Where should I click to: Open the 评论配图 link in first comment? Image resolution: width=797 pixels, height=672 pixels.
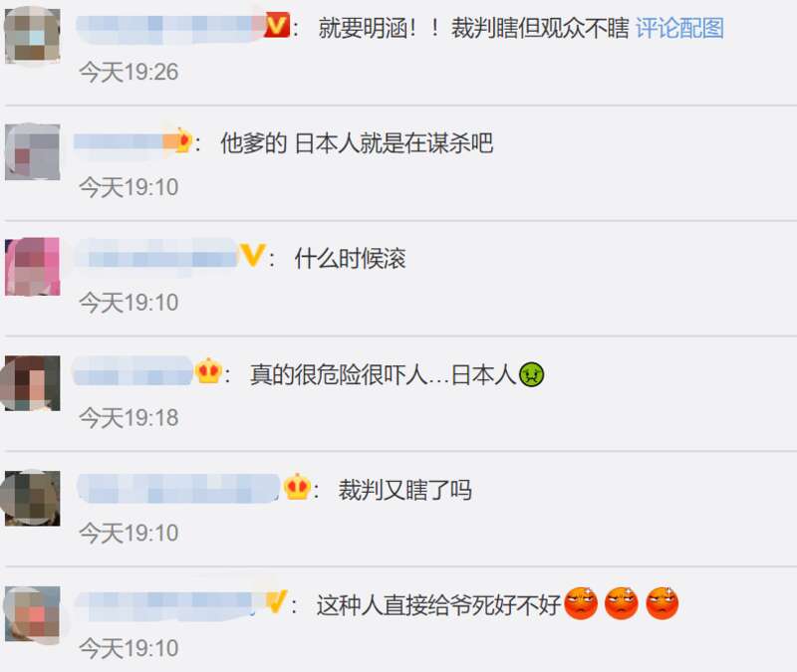pos(679,28)
